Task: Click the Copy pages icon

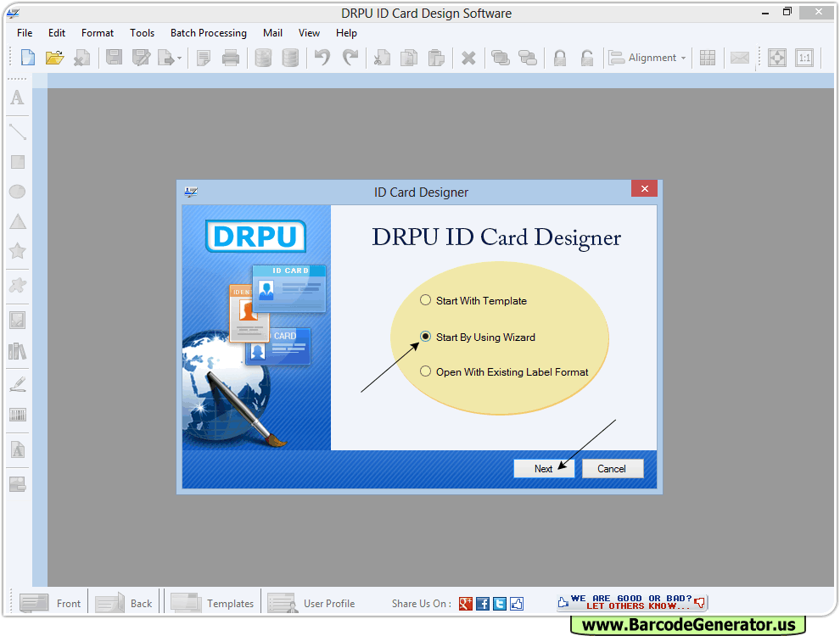Action: pyautogui.click(x=409, y=58)
